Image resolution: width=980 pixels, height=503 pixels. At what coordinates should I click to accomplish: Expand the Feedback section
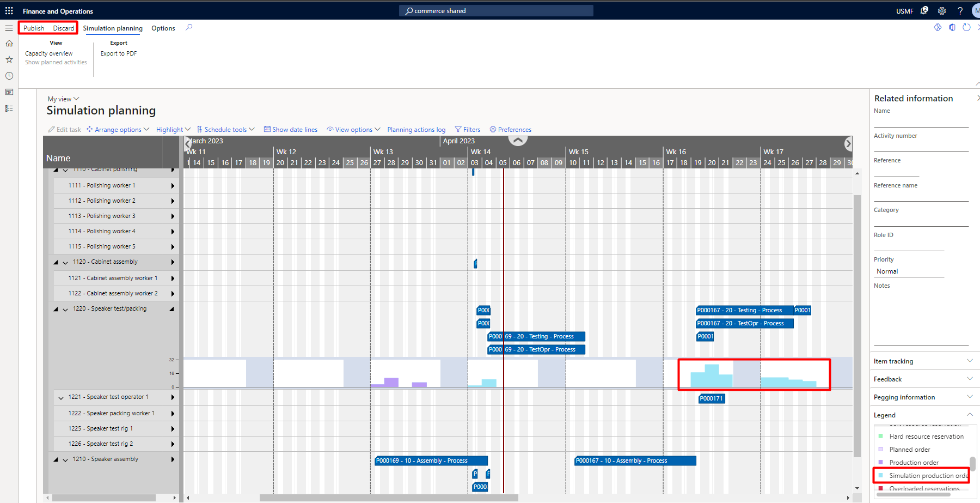pos(924,379)
